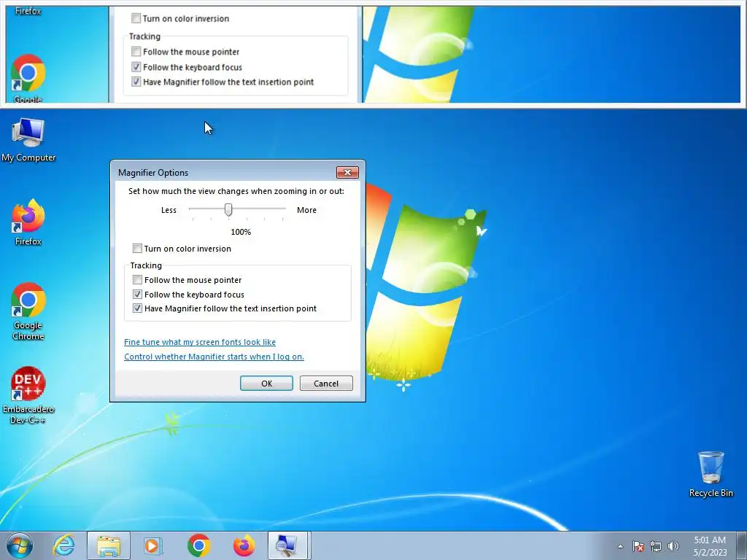747x560 pixels.
Task: Show hidden system tray icons arrow
Action: (x=620, y=546)
